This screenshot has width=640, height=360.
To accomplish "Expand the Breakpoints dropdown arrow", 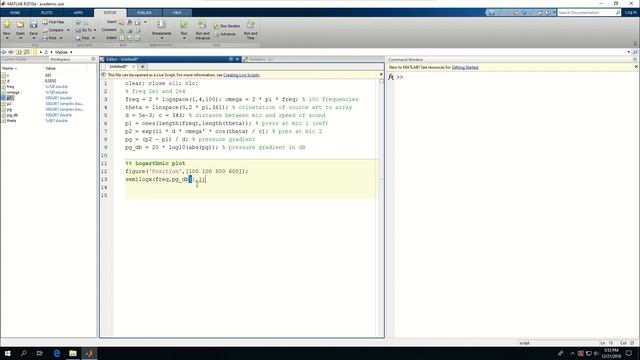I will pyautogui.click(x=162, y=38).
